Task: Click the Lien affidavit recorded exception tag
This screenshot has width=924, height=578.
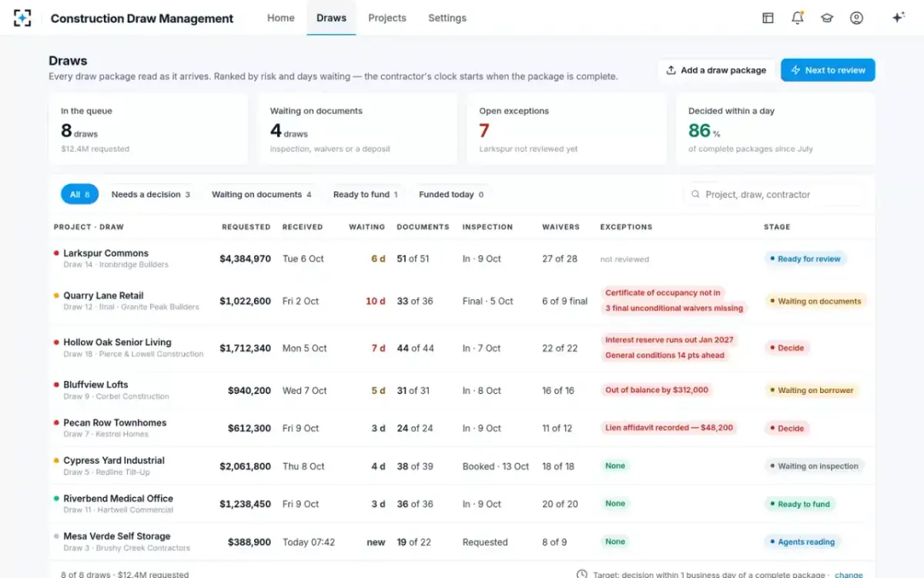Action: (669, 428)
